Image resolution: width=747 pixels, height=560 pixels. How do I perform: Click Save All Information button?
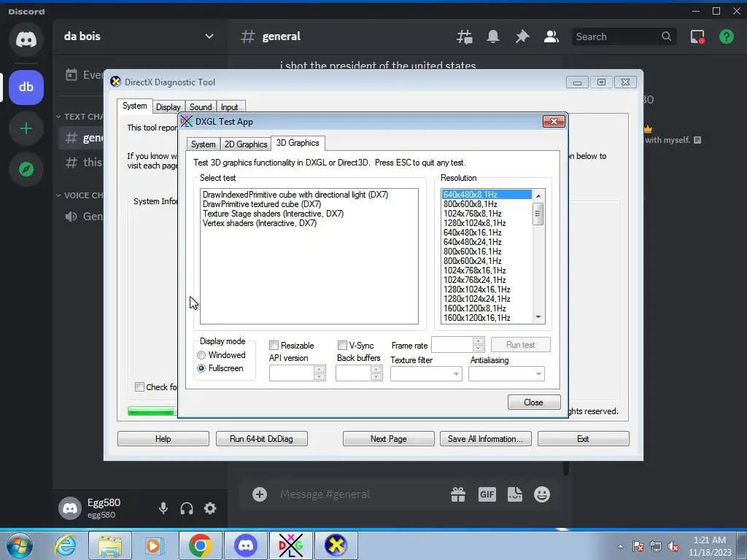tap(485, 438)
